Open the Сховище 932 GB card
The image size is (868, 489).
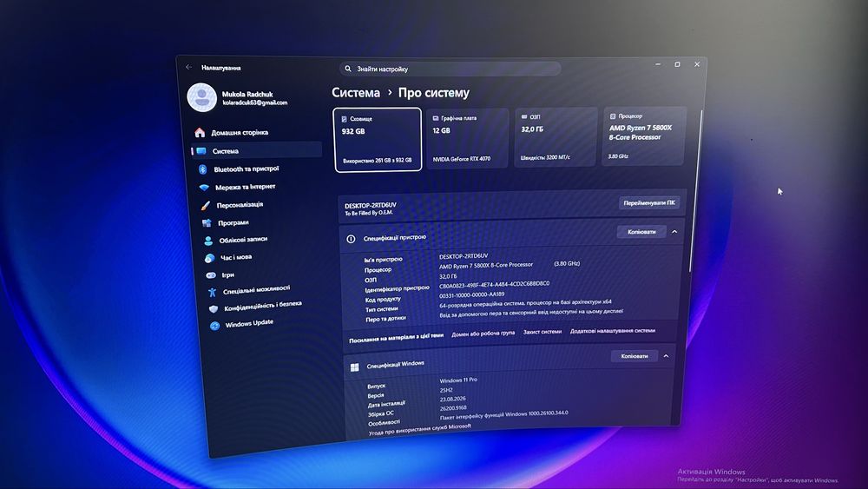click(x=378, y=140)
